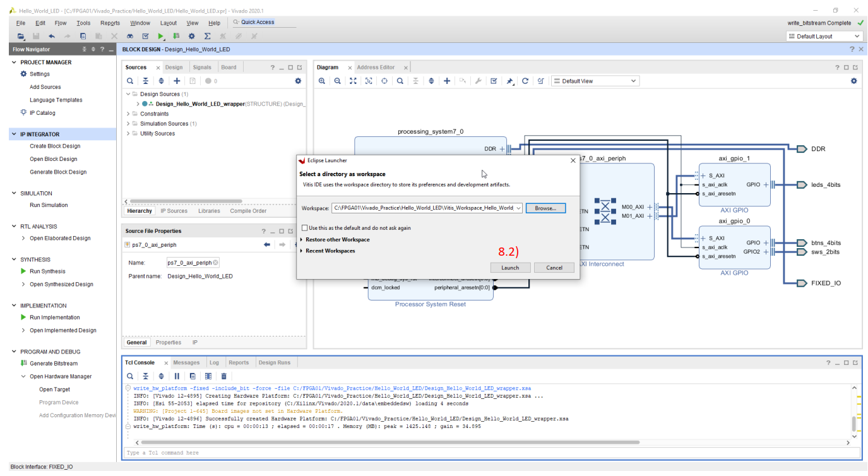The height and width of the screenshot is (476, 868).
Task: Click Browse... for workspace directory
Action: [545, 208]
